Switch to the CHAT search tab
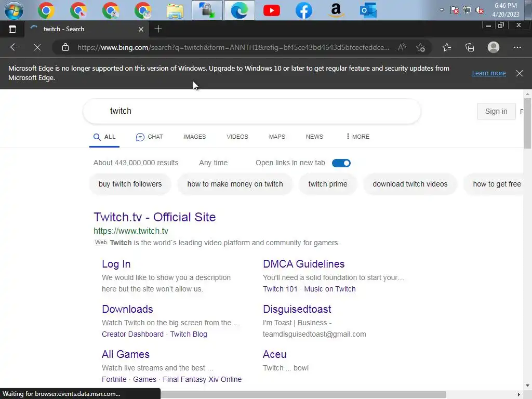The height and width of the screenshot is (399, 532). [150, 137]
